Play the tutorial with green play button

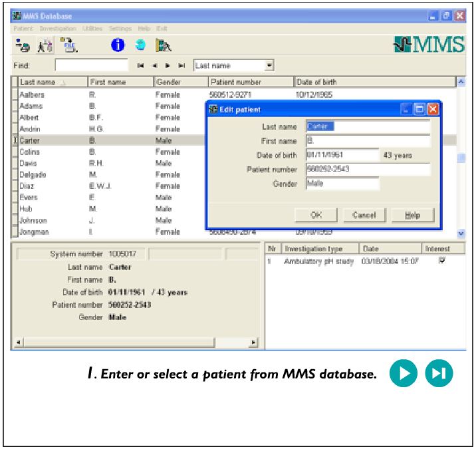404,373
